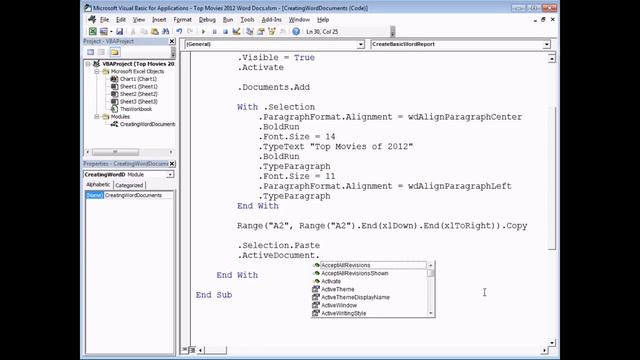Screen dimensions: 640x360
Task: Click the Reset (stop) toolbar icon
Action: pyautogui.click(x=225, y=31)
